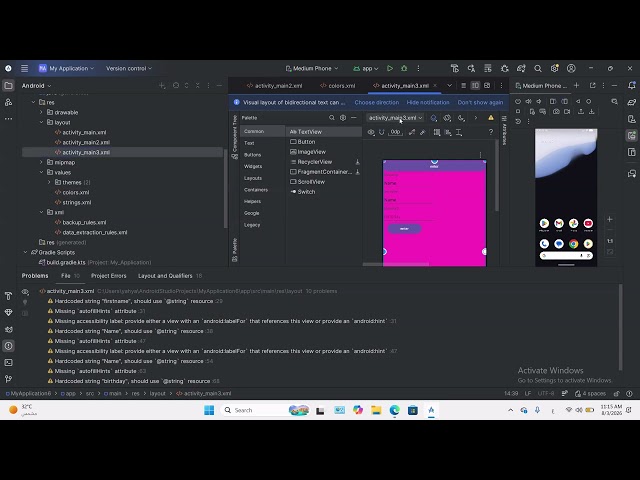Open Build hammer icon in left sidebar

pos(8,296)
